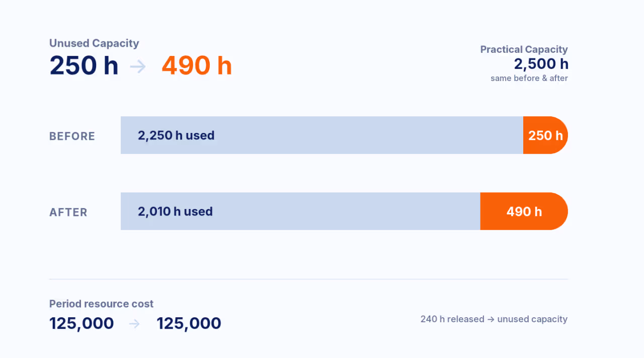Image resolution: width=644 pixels, height=358 pixels.
Task: Click the first 125,000 cost value
Action: (82, 323)
